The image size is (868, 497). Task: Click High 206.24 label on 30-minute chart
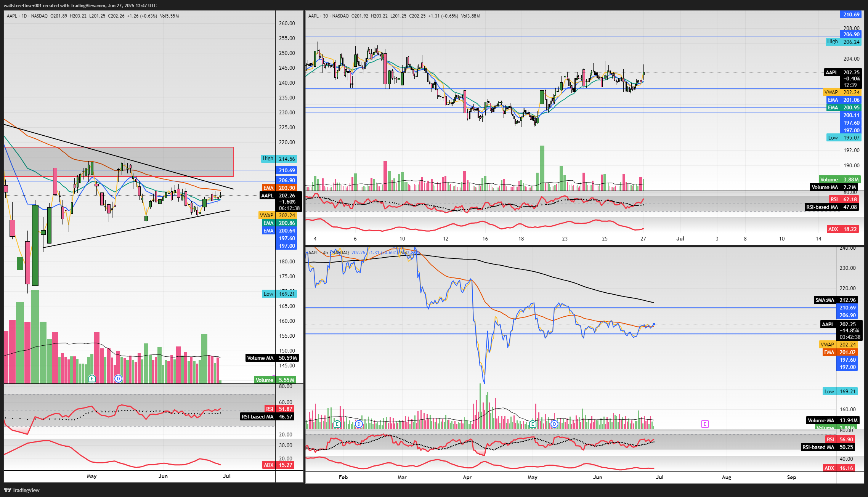point(844,42)
